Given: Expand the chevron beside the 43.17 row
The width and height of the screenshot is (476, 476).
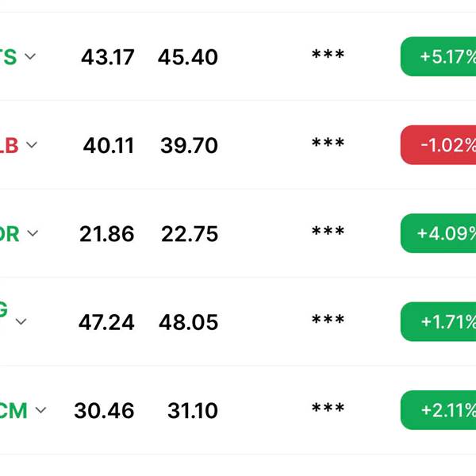Looking at the screenshot, I should click(x=30, y=57).
